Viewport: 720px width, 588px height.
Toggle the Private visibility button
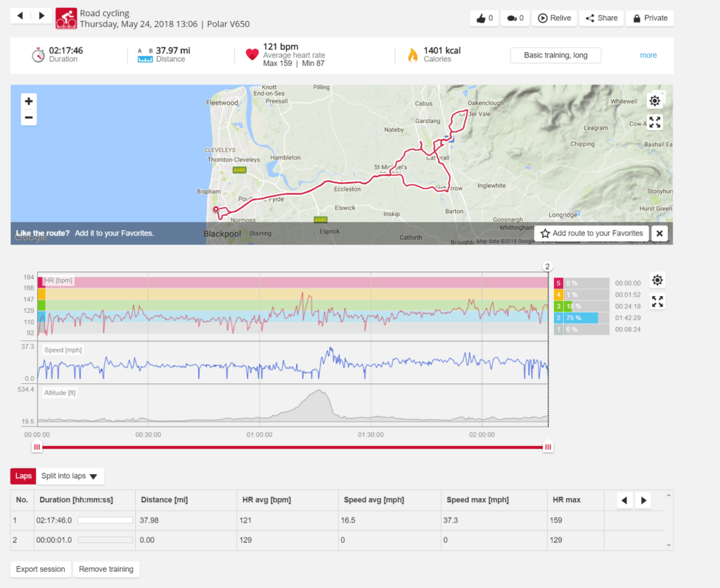(x=649, y=18)
